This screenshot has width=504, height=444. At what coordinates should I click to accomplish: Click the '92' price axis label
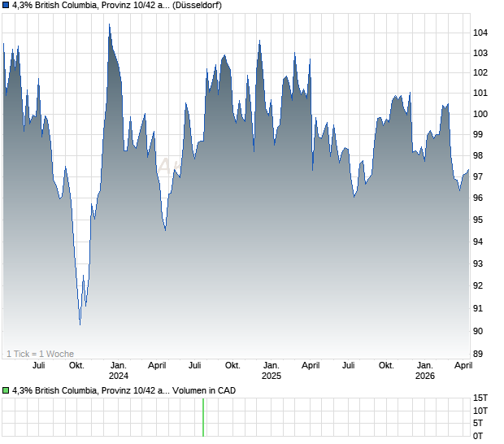tap(478, 285)
